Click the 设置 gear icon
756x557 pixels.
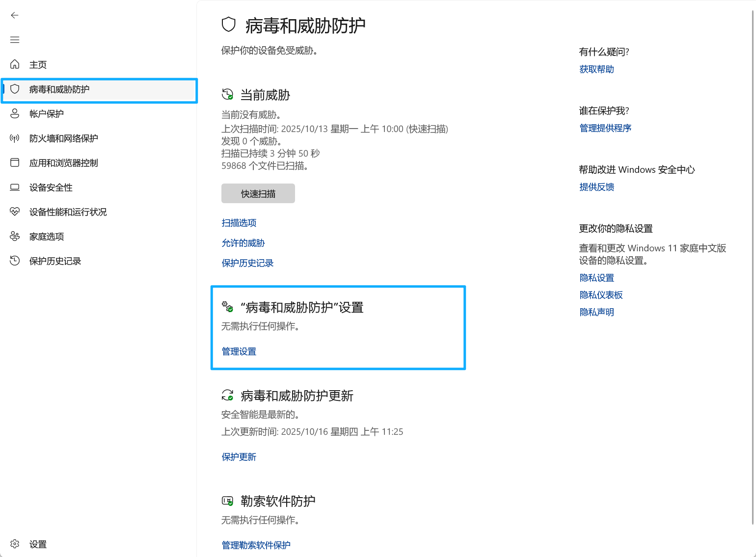[x=15, y=544]
